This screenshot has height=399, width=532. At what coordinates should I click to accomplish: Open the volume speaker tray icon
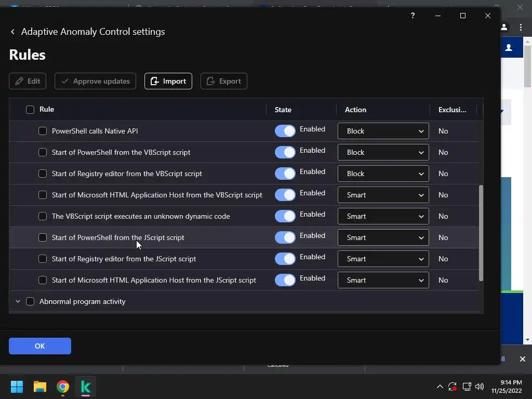tap(480, 387)
